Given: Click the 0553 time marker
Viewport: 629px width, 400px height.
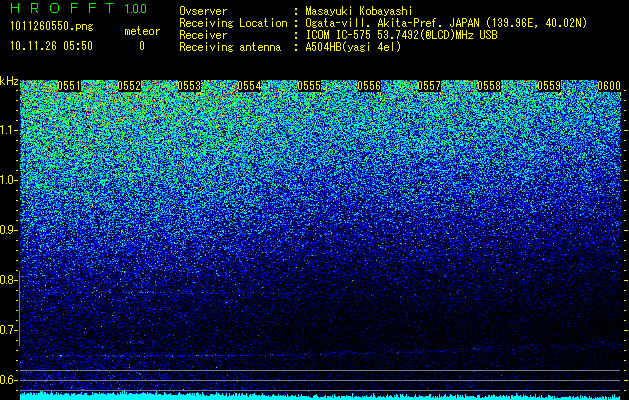Looking at the screenshot, I should point(189,86).
